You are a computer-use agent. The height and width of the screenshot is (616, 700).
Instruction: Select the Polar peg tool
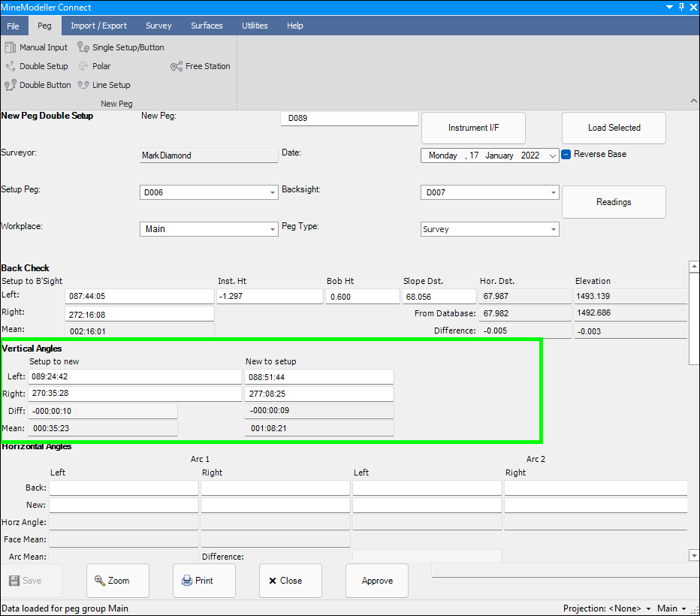pyautogui.click(x=95, y=66)
